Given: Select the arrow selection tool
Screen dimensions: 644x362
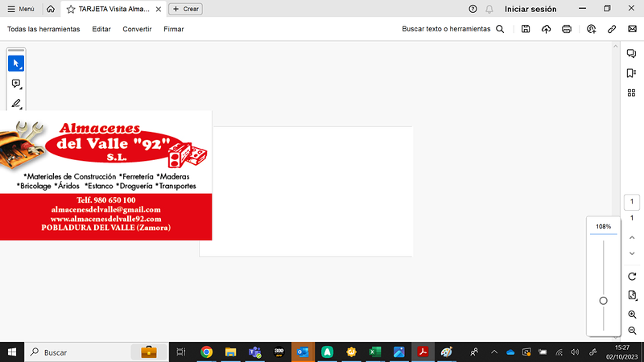Looking at the screenshot, I should click(16, 63).
